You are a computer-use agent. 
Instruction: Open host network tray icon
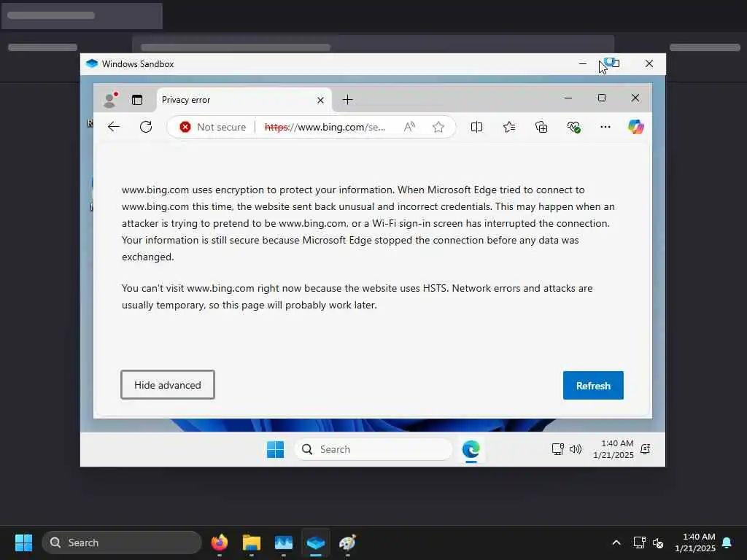coord(639,542)
